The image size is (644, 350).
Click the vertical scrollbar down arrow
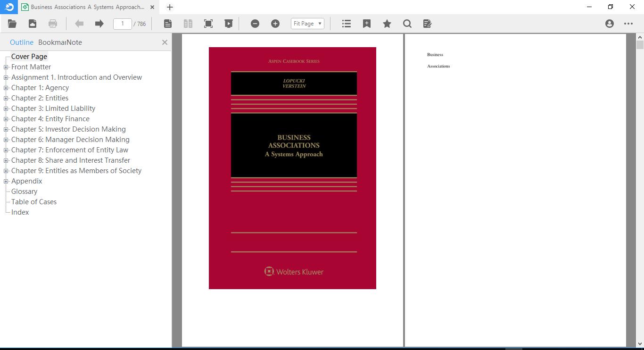[640, 344]
